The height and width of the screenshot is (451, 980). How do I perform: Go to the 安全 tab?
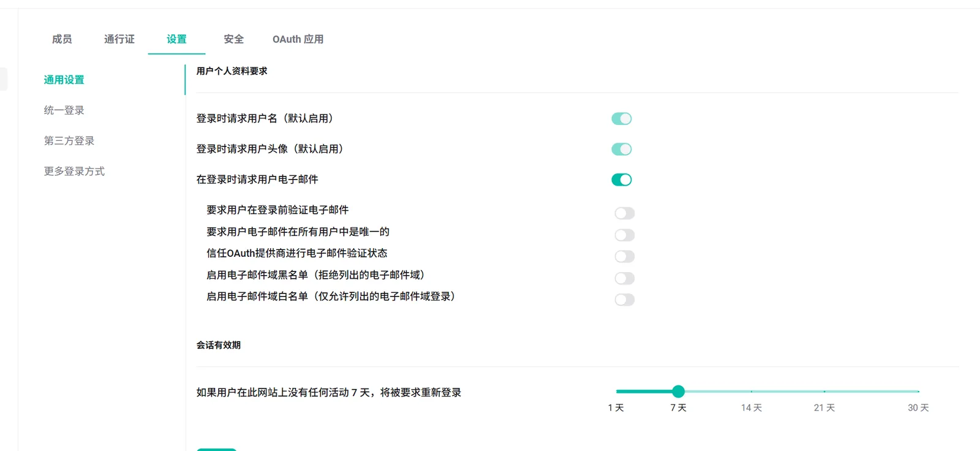[233, 39]
